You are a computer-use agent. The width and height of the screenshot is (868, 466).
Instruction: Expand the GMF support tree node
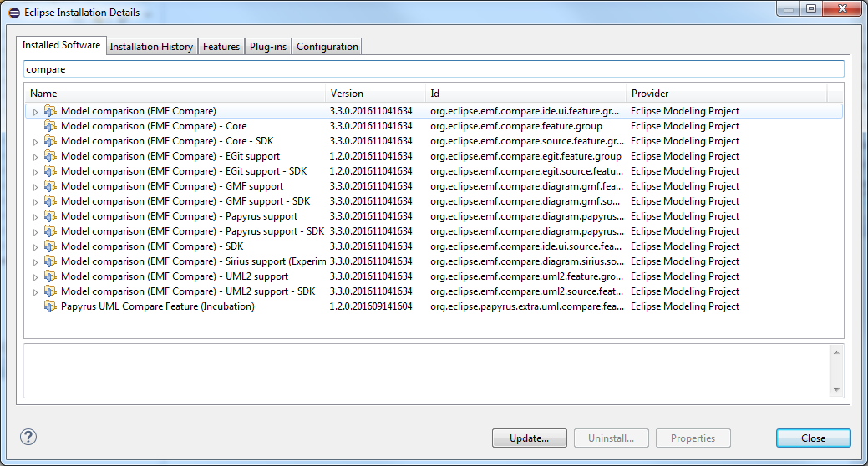35,187
